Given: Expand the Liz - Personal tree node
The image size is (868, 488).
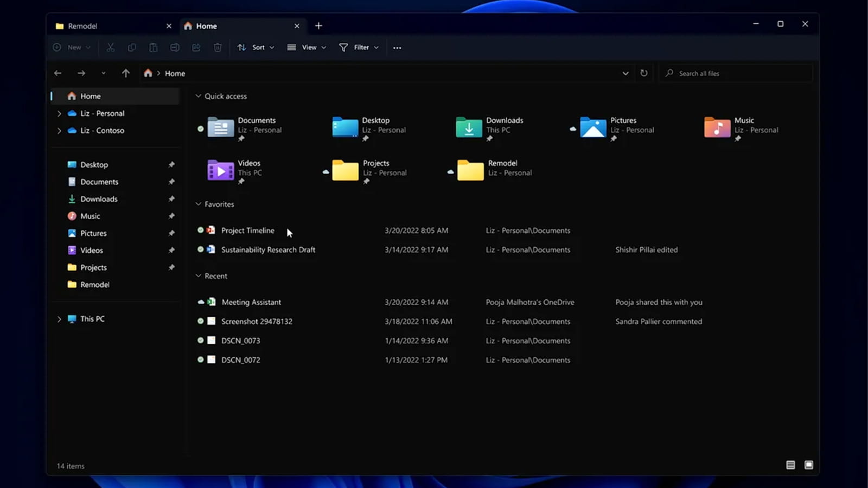Looking at the screenshot, I should coord(59,114).
